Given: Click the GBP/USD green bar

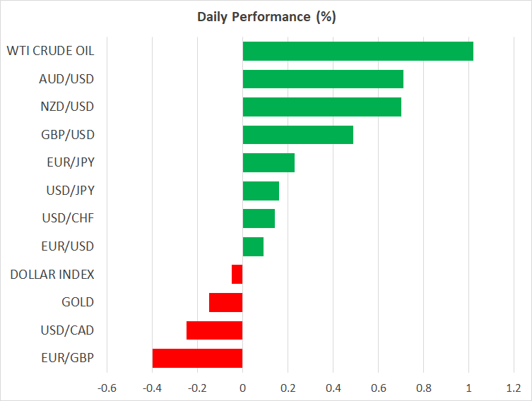Looking at the screenshot, I should click(x=297, y=135).
